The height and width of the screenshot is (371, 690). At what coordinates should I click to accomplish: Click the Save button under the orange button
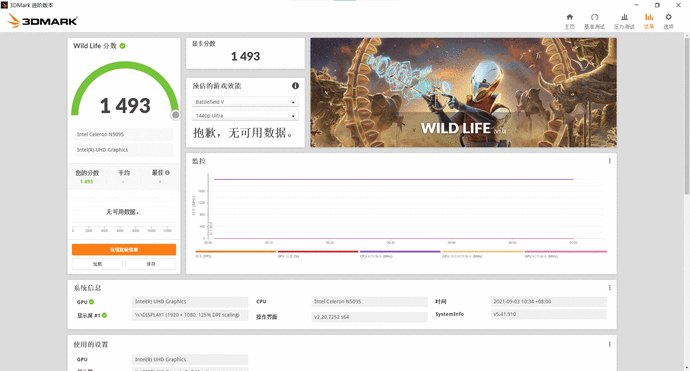(150, 264)
